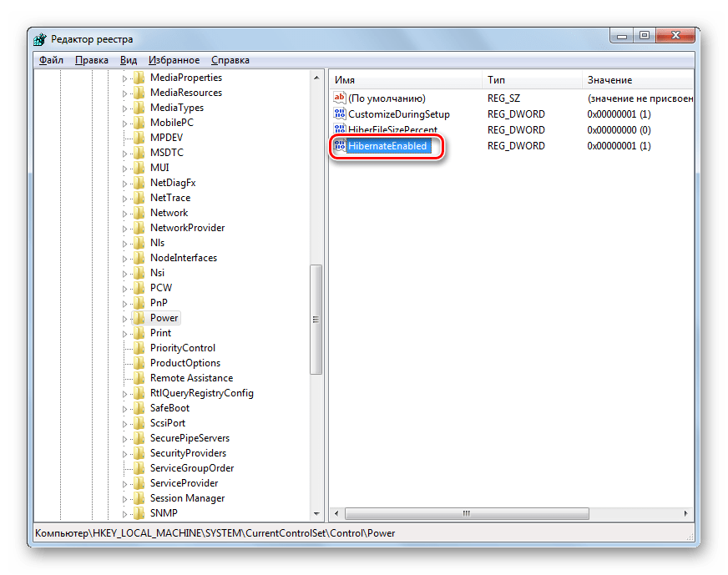Select the HibernateEnabled value name
Viewport: 728px width, 575px height.
click(x=387, y=146)
